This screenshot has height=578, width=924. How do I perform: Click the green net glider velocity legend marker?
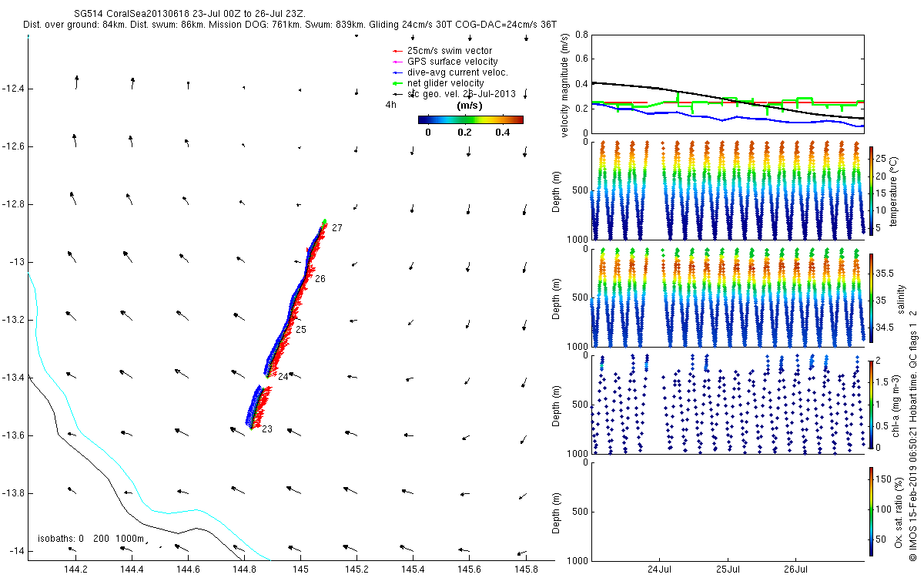pyautogui.click(x=398, y=83)
